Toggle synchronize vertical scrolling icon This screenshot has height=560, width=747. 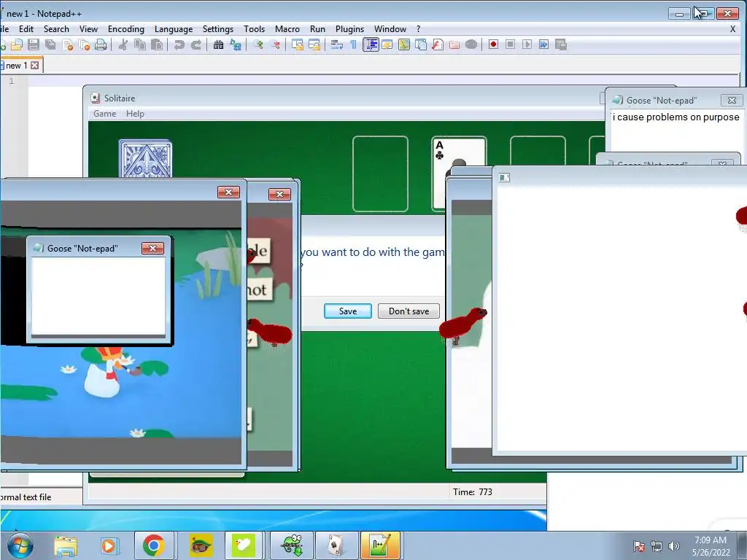[x=298, y=44]
